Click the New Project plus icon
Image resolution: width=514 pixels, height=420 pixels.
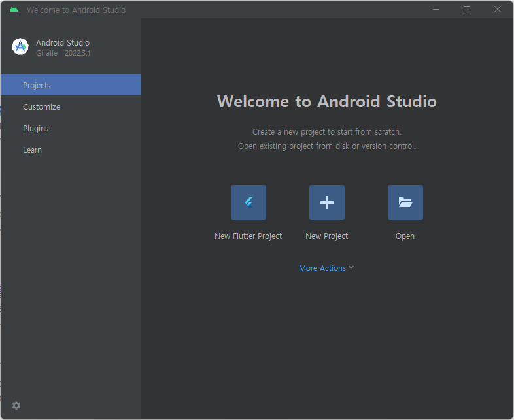[327, 202]
